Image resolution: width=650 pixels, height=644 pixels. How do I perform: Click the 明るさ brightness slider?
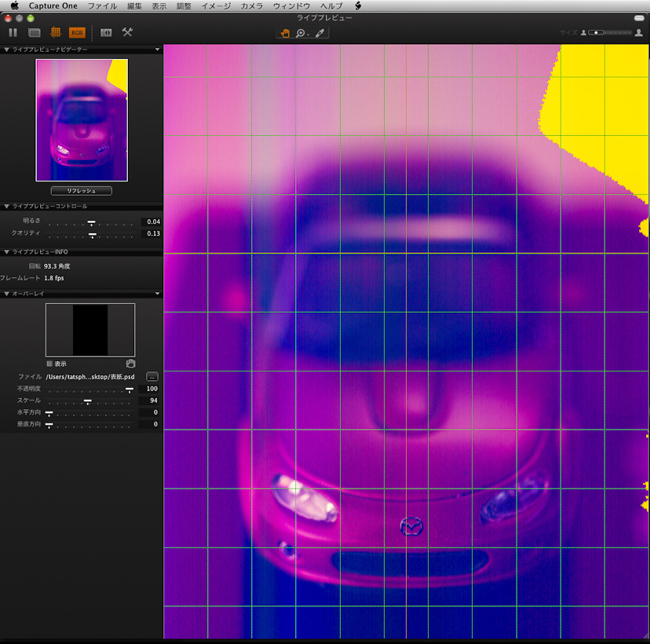91,222
